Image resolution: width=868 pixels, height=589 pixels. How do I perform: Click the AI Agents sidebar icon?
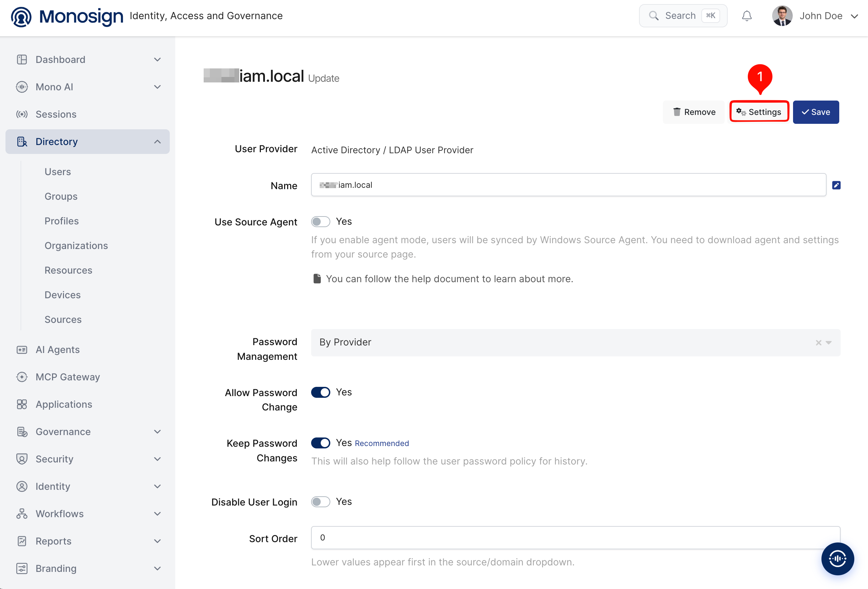coord(22,350)
